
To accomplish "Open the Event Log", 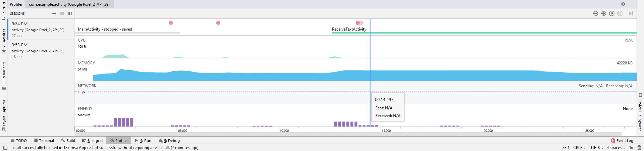I will pos(622,141).
